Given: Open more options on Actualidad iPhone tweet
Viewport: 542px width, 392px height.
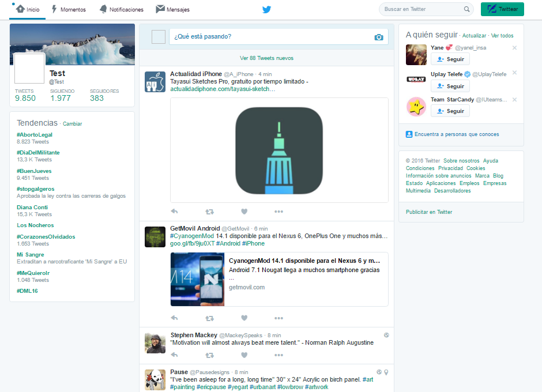Looking at the screenshot, I should click(x=278, y=212).
